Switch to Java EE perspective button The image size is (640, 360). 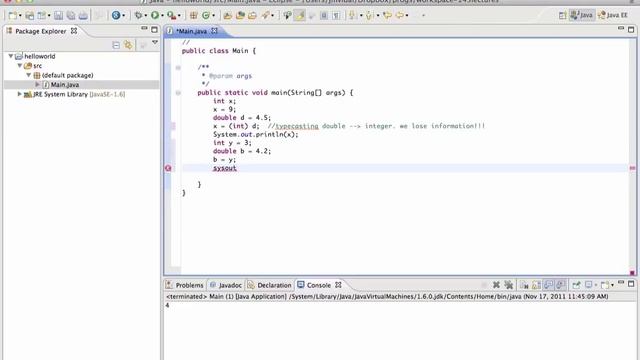point(613,15)
